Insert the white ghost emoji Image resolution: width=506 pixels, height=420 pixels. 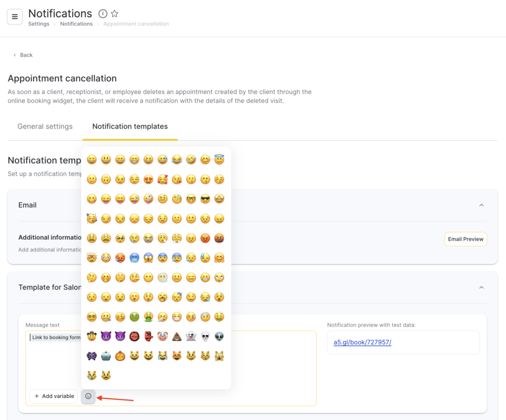191,336
